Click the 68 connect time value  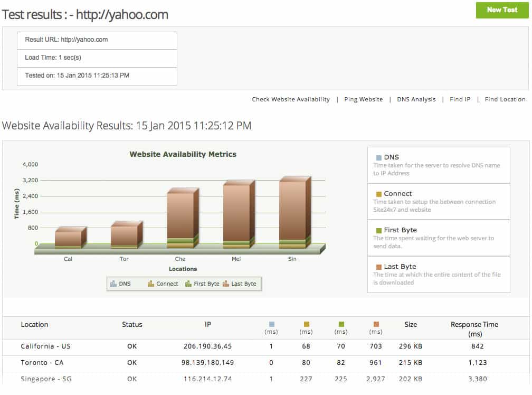(x=306, y=346)
